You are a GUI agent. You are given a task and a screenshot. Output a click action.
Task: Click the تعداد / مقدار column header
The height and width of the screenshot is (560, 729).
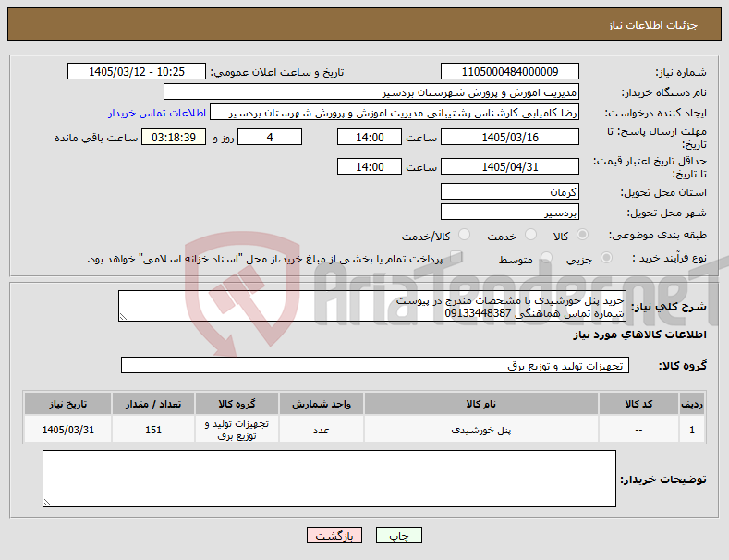153,404
